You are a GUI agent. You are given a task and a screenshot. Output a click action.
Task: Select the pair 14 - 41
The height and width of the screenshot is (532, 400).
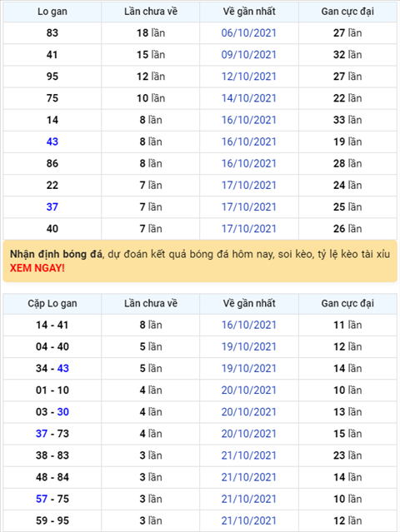[x=52, y=325]
